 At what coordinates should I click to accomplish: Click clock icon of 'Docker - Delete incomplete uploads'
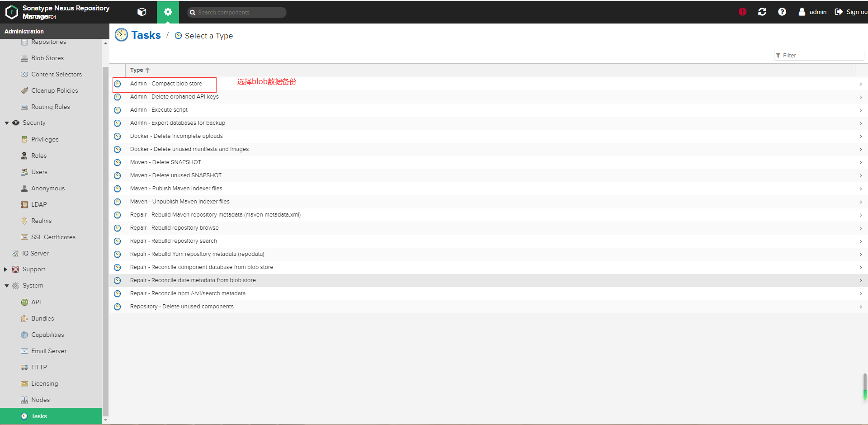click(x=118, y=136)
